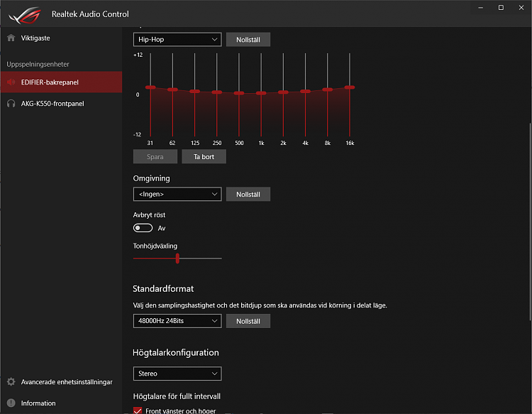Click the Högtalarkonfiguration heading
Viewport: 532px width, 414px height.
tap(175, 352)
